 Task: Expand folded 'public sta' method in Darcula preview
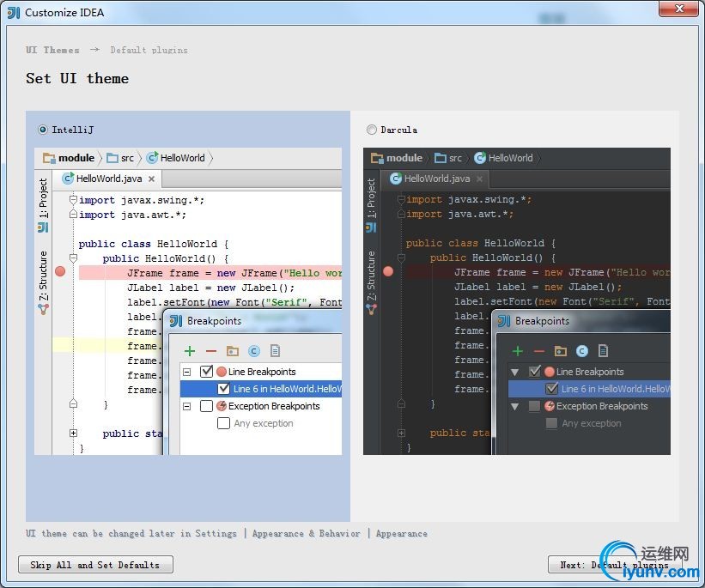coord(402,433)
